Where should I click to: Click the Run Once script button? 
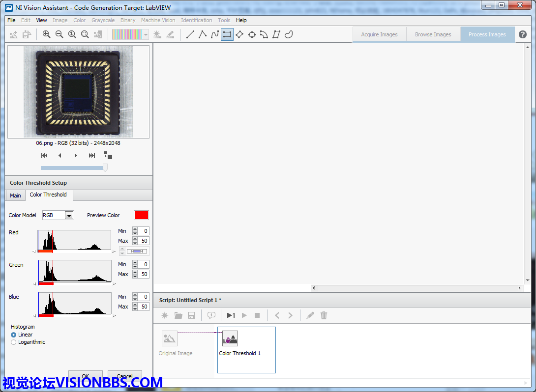coord(231,315)
